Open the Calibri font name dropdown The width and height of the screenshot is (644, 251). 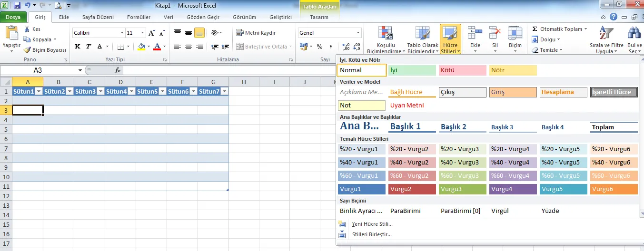(x=122, y=33)
